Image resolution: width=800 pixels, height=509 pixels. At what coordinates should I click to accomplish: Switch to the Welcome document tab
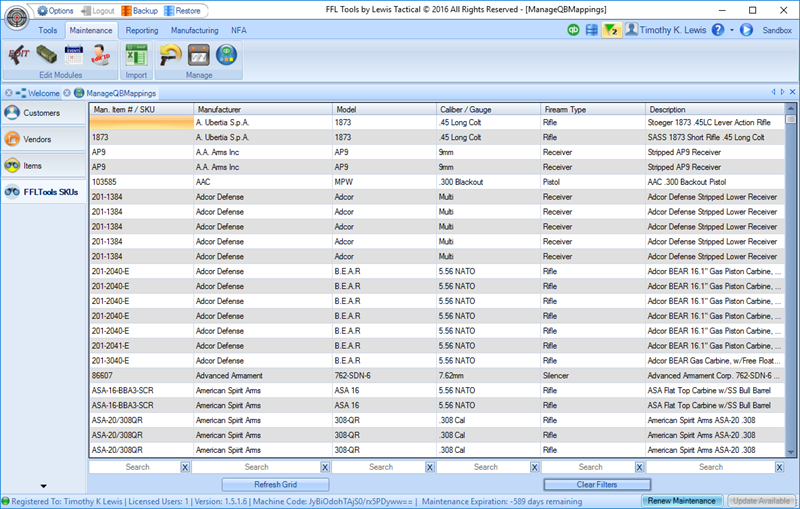pyautogui.click(x=43, y=93)
